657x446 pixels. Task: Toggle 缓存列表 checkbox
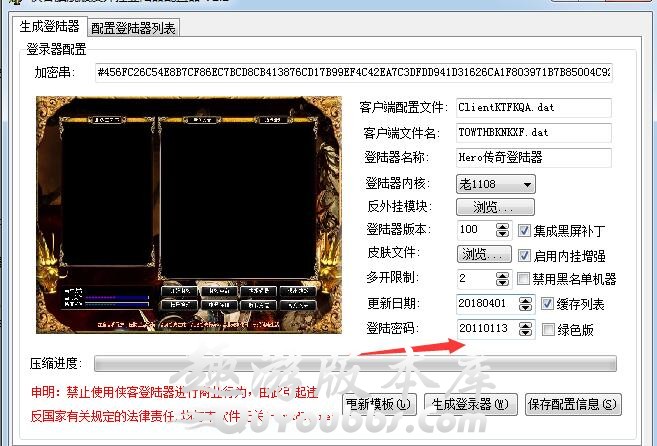(547, 304)
